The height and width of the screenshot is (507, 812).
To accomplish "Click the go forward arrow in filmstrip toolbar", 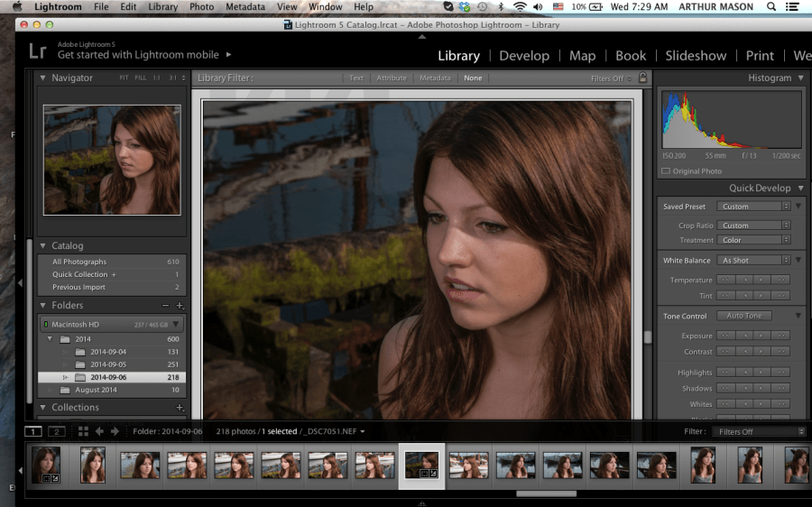I will pos(115,432).
